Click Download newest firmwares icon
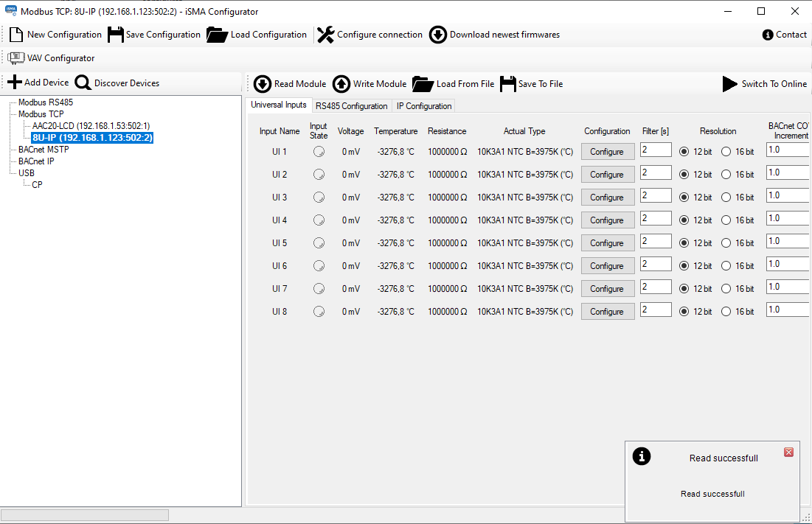 [x=437, y=34]
